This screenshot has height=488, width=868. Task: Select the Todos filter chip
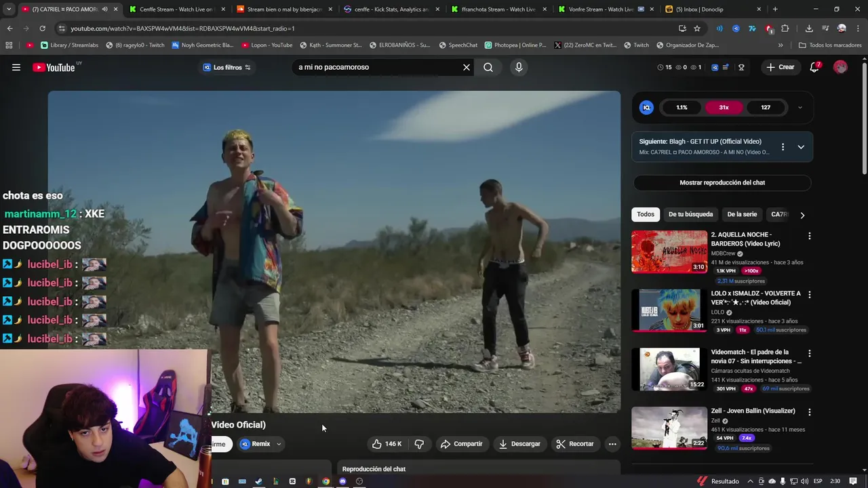pos(646,214)
